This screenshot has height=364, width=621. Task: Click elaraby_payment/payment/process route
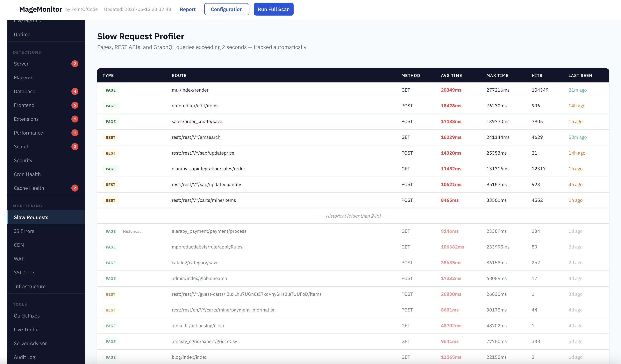pyautogui.click(x=209, y=231)
